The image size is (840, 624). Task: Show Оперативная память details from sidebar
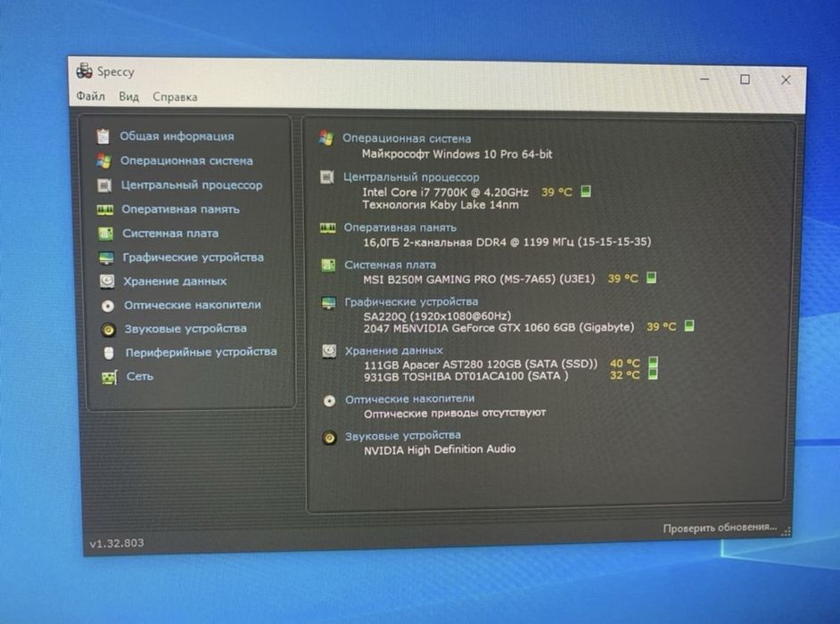(180, 209)
